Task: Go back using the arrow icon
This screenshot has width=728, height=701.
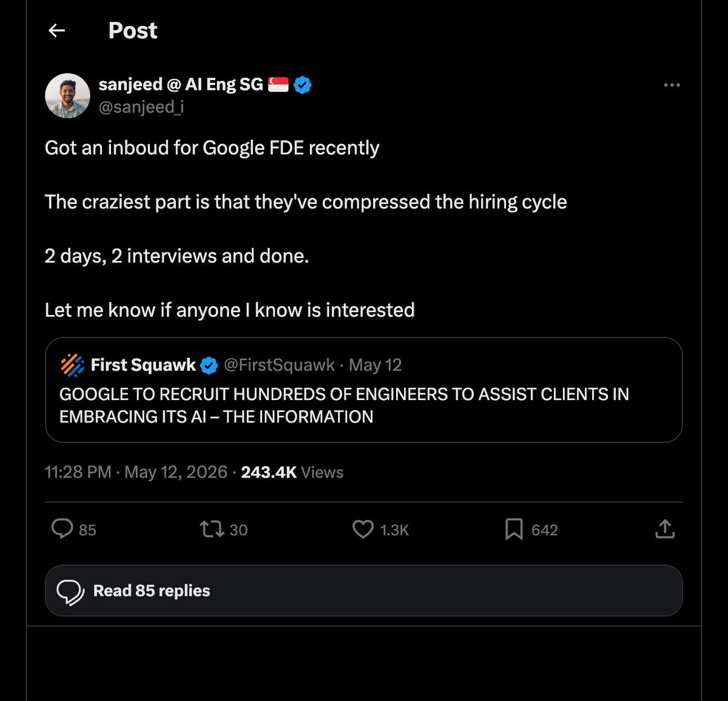Action: (56, 30)
